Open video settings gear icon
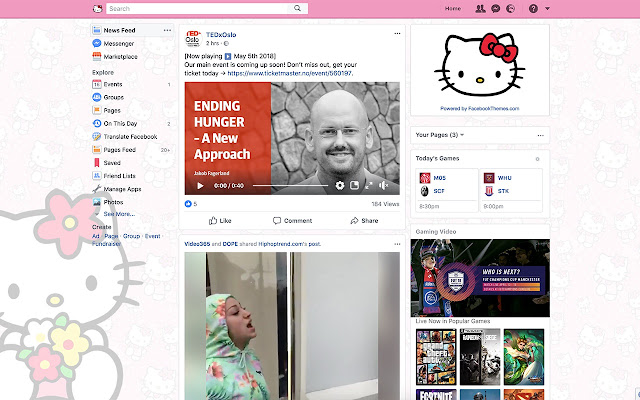 tap(340, 186)
